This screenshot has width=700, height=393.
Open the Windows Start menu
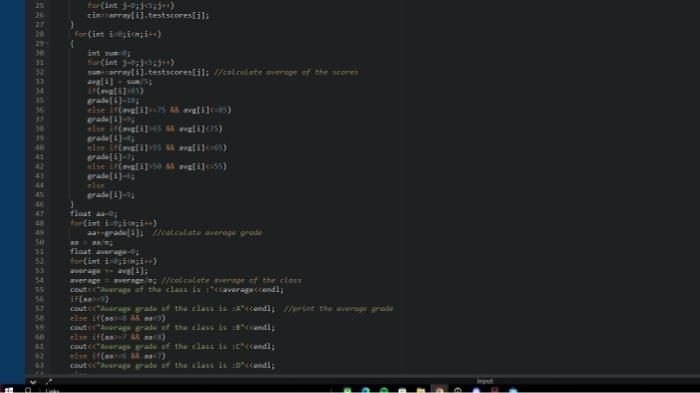click(8, 390)
